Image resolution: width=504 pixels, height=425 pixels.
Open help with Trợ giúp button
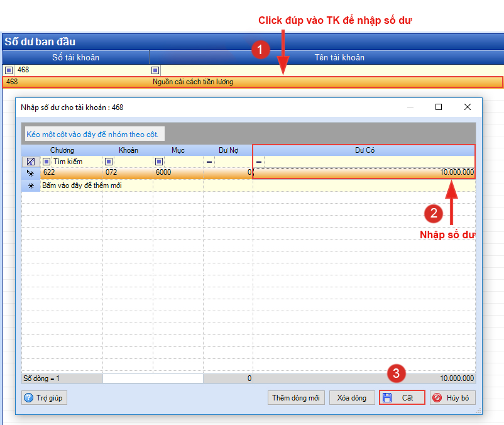pos(45,398)
